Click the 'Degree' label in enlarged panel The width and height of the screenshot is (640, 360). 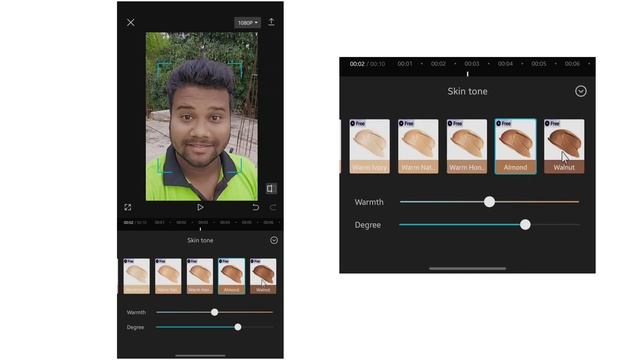pos(367,225)
